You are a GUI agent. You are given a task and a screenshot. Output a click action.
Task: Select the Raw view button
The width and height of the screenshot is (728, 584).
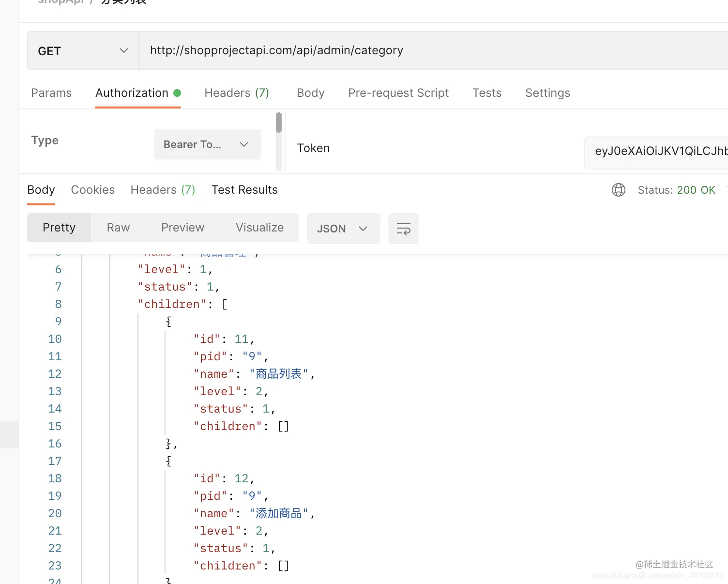click(119, 228)
